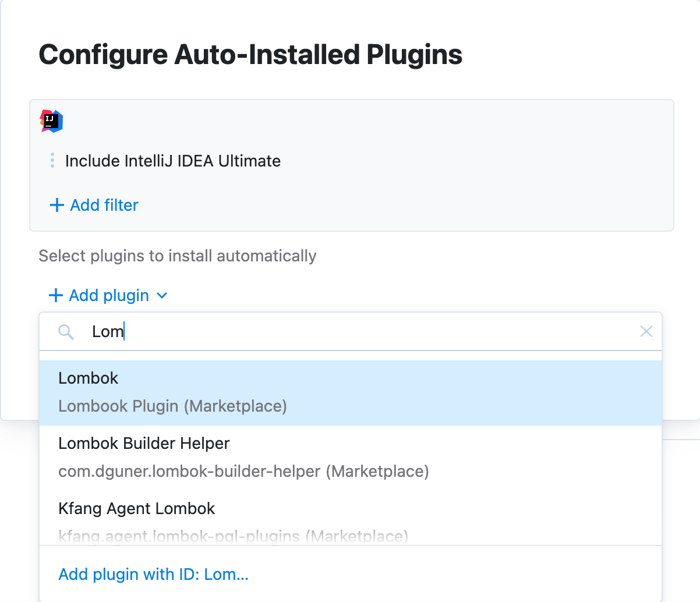Click the plus icon beside Add filter

tap(56, 205)
